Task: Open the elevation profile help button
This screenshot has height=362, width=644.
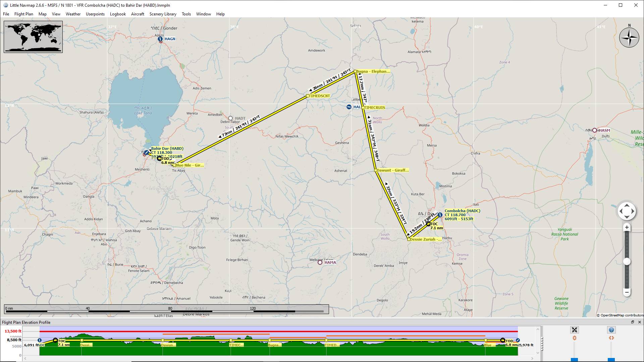Action: pyautogui.click(x=611, y=330)
